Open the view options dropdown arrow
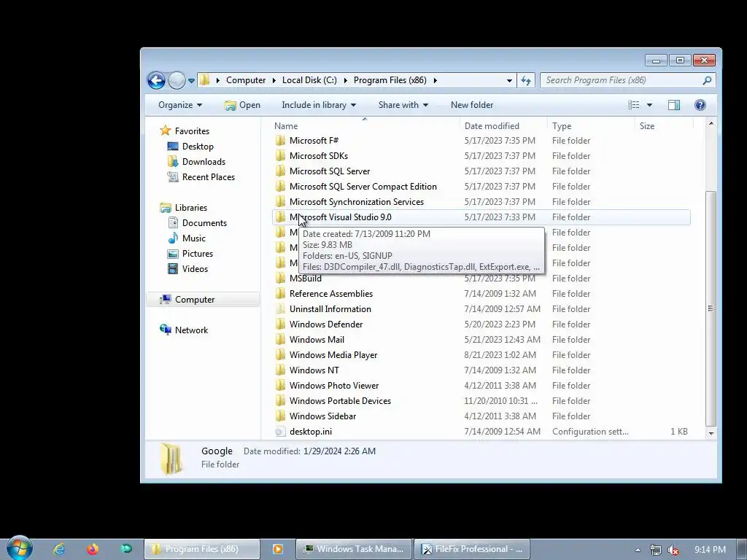The width and height of the screenshot is (747, 560). [x=649, y=105]
